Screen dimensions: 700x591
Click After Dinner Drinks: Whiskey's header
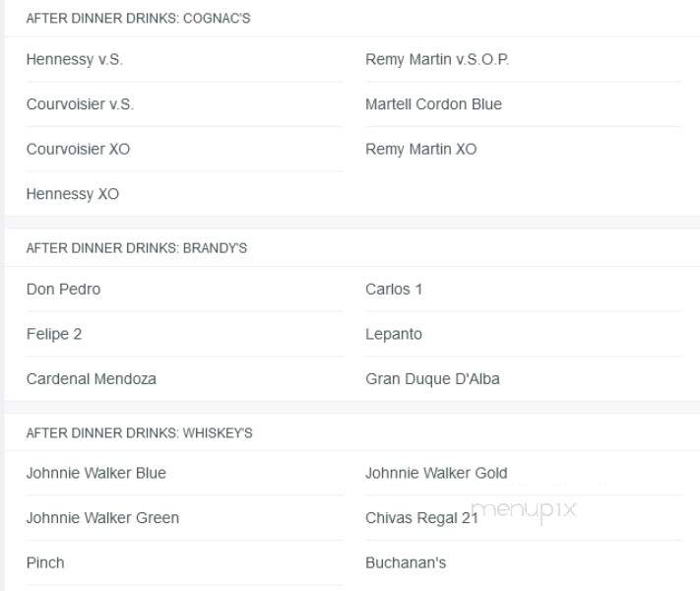[x=139, y=432]
